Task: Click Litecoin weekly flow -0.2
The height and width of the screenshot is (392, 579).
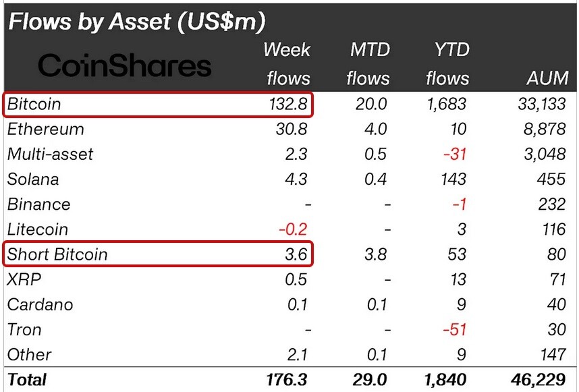Action: click(x=293, y=229)
